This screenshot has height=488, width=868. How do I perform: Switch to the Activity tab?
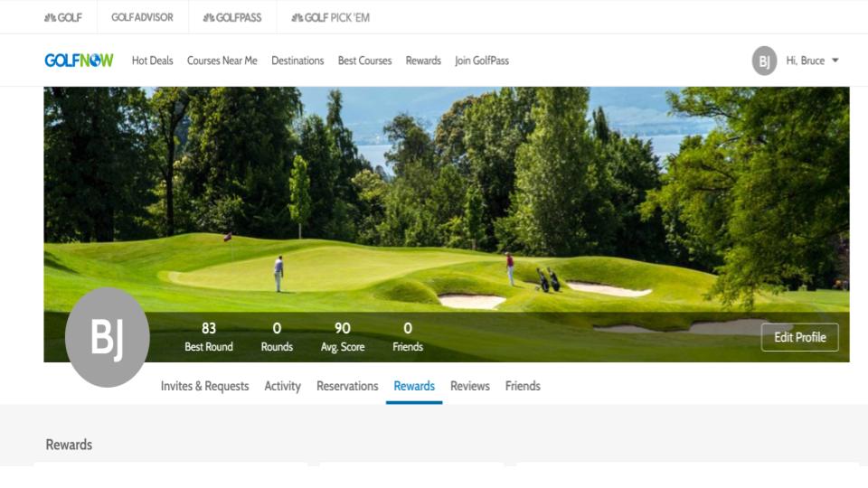[x=282, y=386]
